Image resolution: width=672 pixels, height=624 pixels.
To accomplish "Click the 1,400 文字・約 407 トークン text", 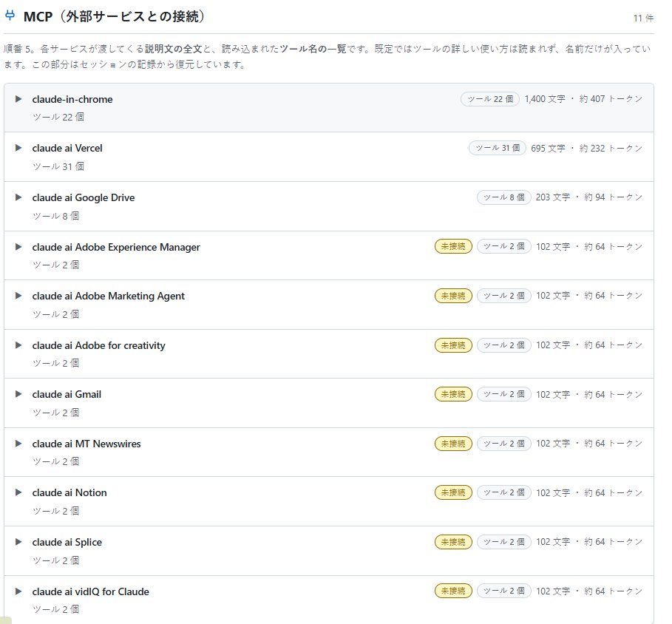I will (583, 99).
